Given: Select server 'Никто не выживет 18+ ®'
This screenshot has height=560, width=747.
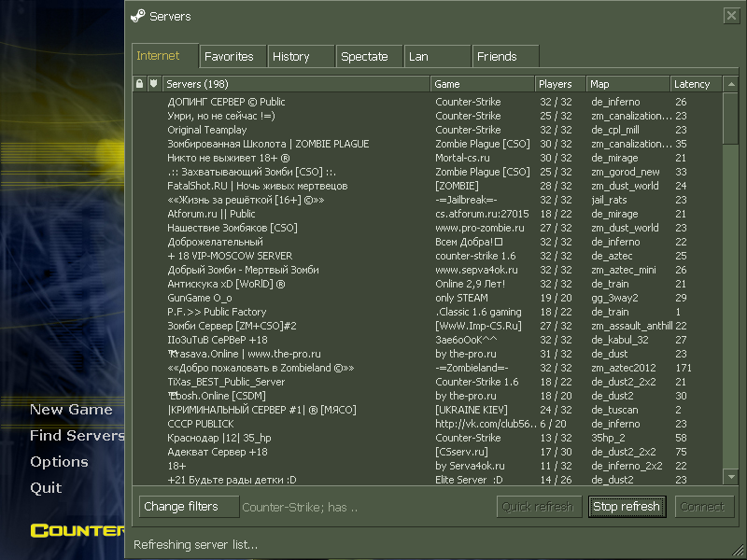Looking at the screenshot, I should click(428, 158).
